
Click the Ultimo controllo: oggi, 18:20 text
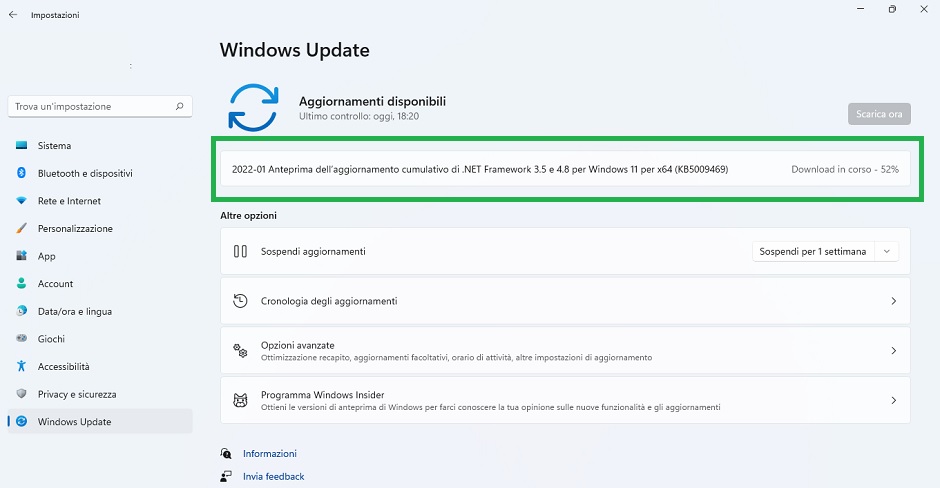pyautogui.click(x=358, y=116)
